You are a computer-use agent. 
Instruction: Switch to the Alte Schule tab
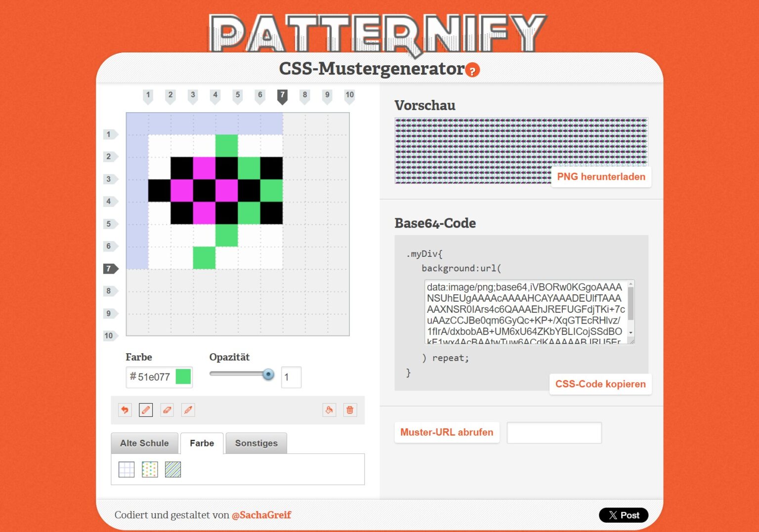tap(144, 443)
